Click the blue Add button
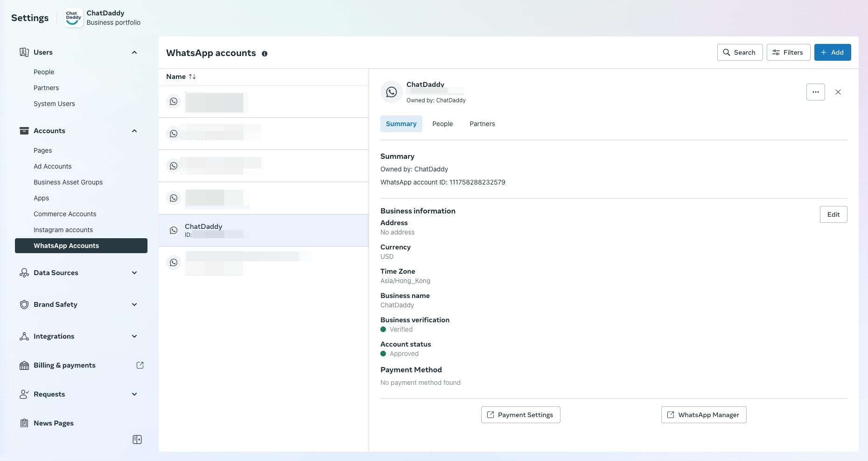This screenshot has width=868, height=461. coord(832,52)
